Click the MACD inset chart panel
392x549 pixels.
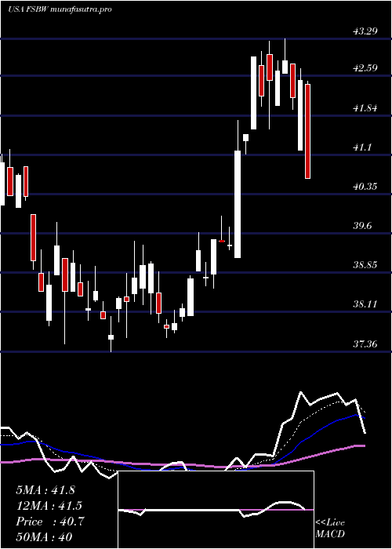[216, 510]
